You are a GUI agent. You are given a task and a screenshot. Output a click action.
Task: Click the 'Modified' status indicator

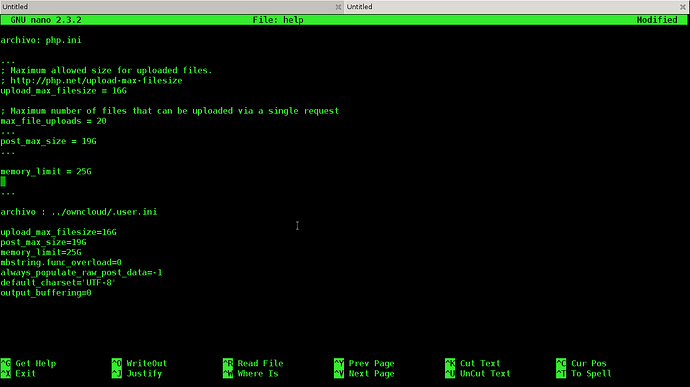click(657, 20)
